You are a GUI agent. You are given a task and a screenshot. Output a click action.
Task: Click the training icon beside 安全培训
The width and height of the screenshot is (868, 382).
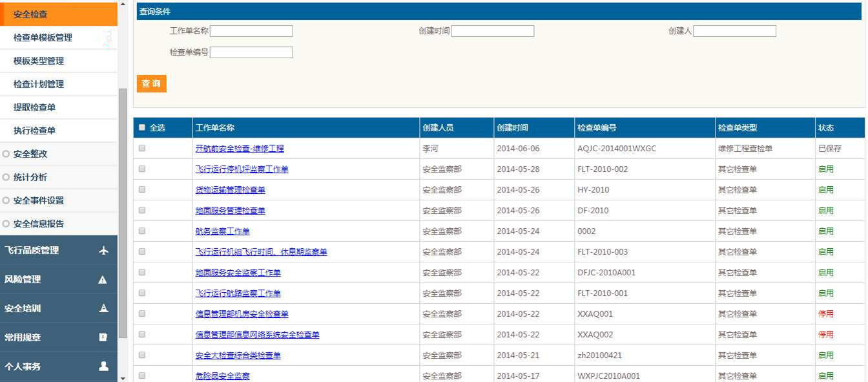point(103,308)
